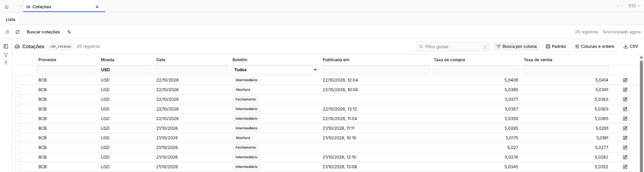This screenshot has height=172, width=644.
Task: Edit the Fechamento row with venda 5,0383
Action: tap(625, 99)
